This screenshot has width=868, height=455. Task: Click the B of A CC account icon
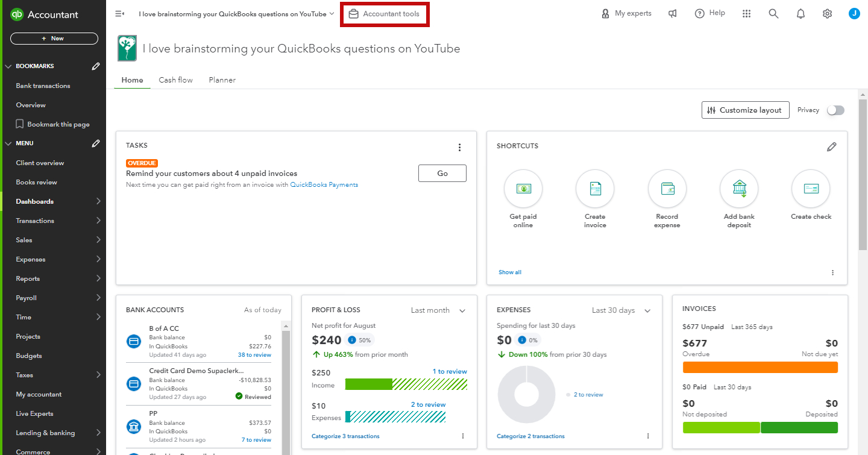click(134, 341)
